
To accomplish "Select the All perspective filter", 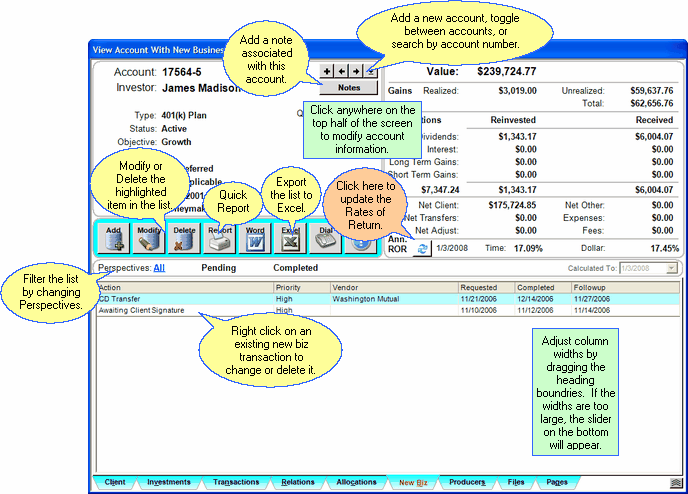I will click(159, 268).
